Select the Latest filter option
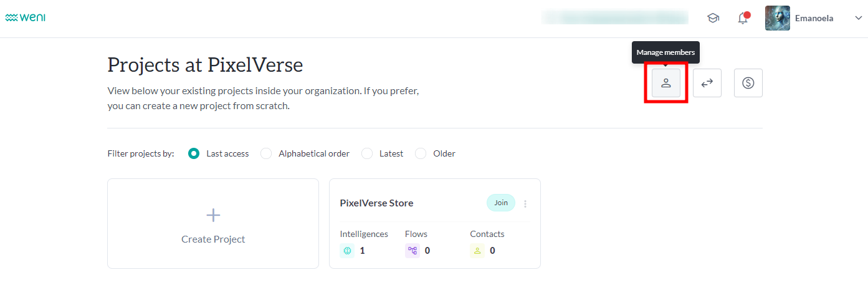 coord(367,153)
